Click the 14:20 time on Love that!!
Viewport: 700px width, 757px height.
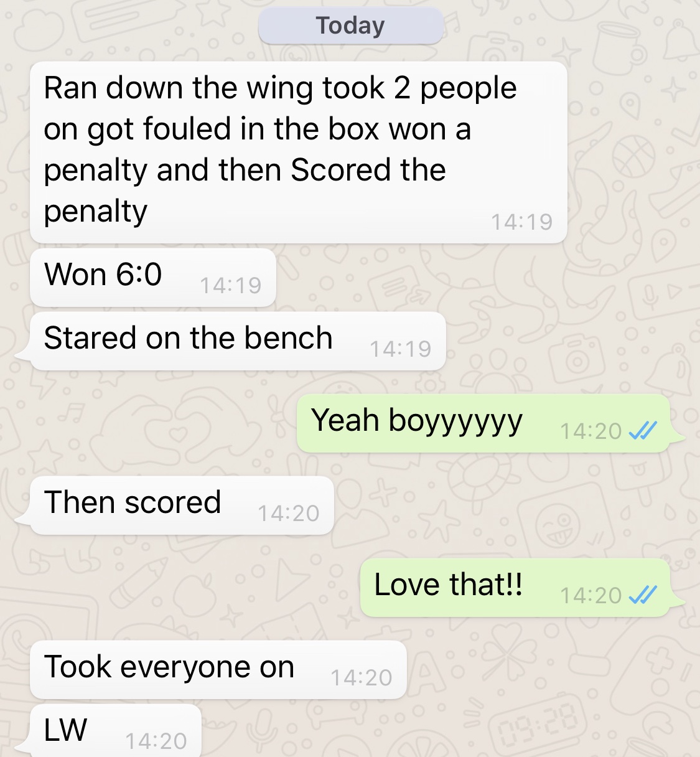tap(591, 595)
